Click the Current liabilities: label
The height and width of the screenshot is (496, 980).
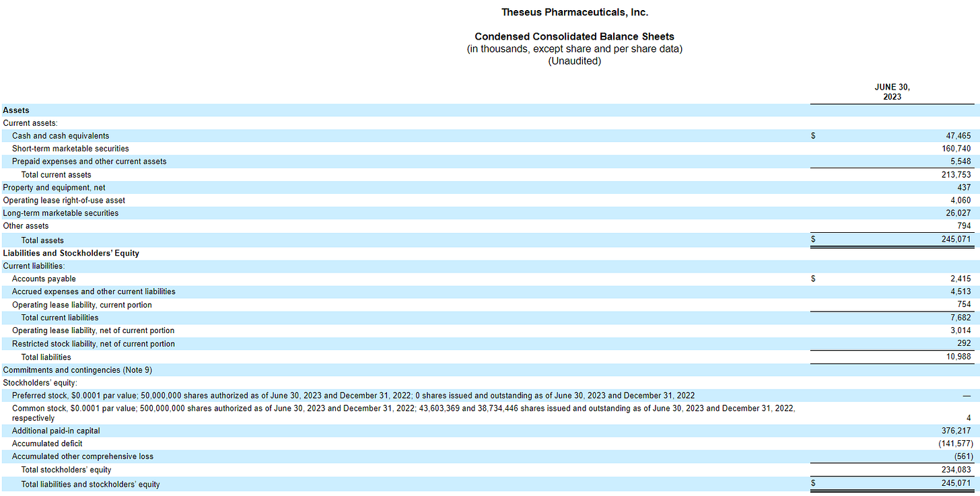click(x=34, y=266)
